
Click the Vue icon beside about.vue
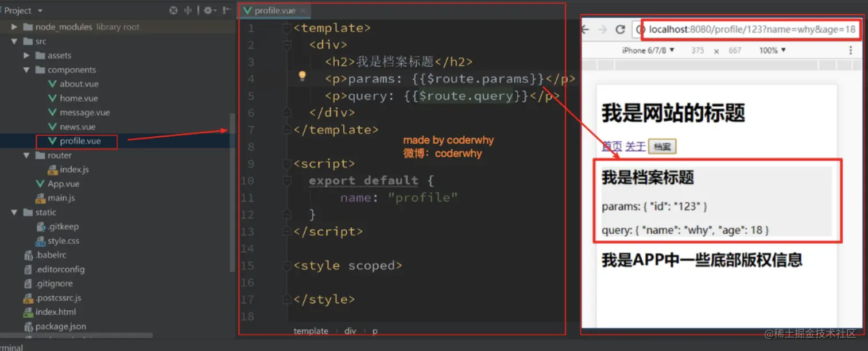(x=53, y=84)
